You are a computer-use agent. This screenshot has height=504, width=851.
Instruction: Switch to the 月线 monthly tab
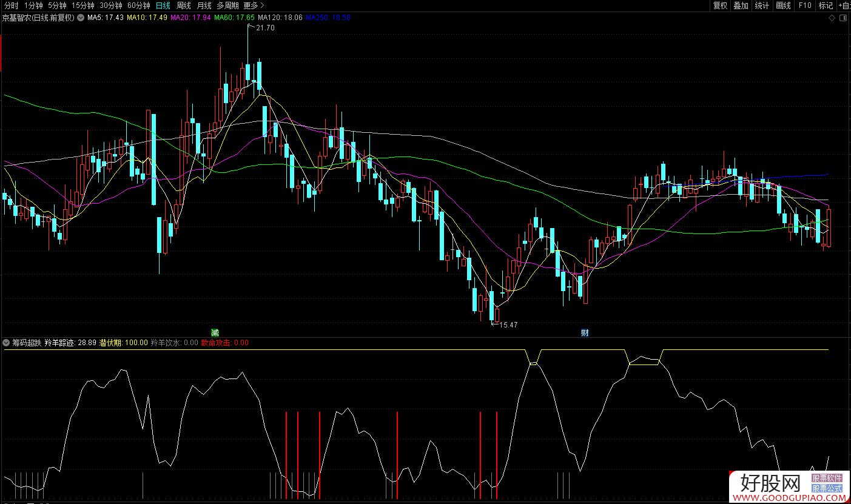coord(204,5)
